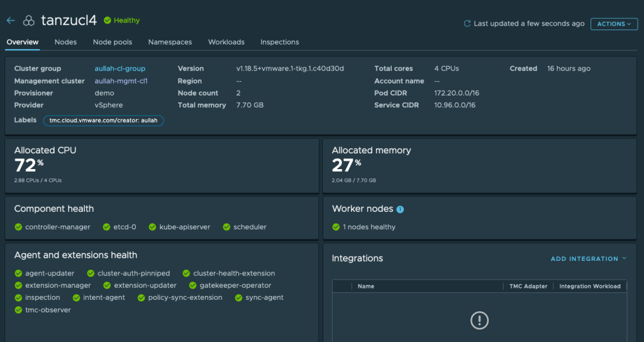Open the Actions dropdown menu
The width and height of the screenshot is (644, 342).
coord(614,24)
